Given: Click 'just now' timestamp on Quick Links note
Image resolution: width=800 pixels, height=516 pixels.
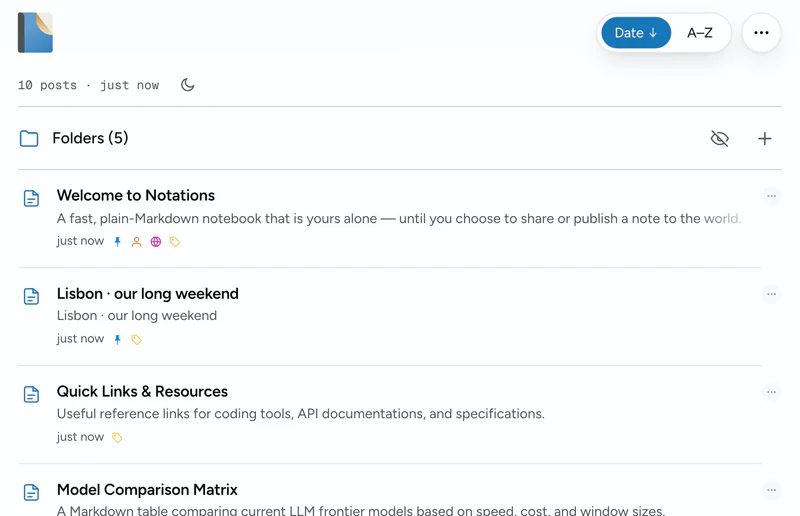Looking at the screenshot, I should click(x=80, y=437).
